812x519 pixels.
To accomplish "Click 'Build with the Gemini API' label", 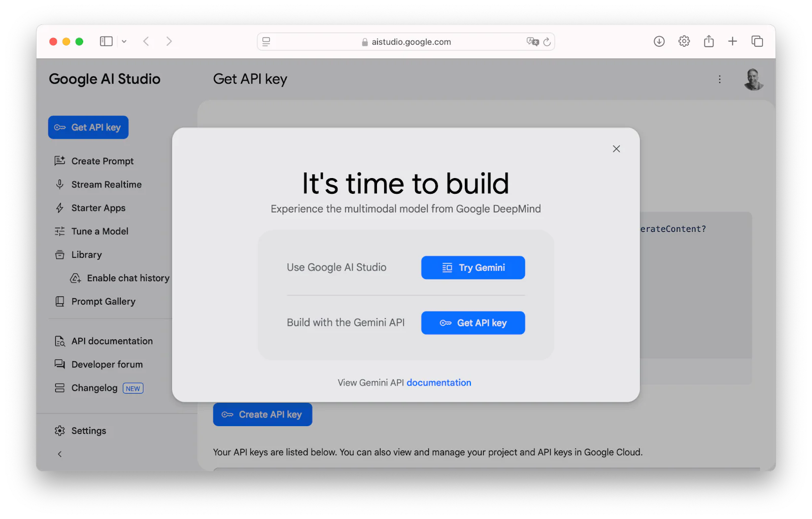I will click(346, 323).
